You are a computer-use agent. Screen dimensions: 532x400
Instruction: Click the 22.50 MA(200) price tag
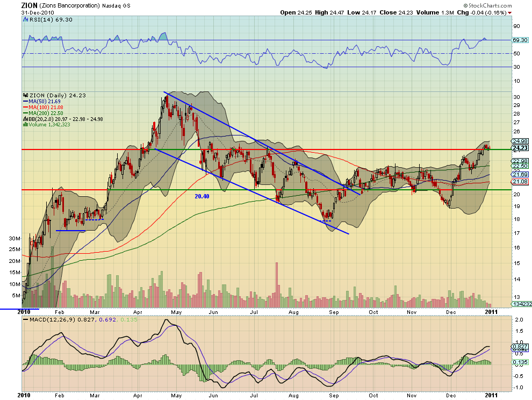[x=520, y=166]
